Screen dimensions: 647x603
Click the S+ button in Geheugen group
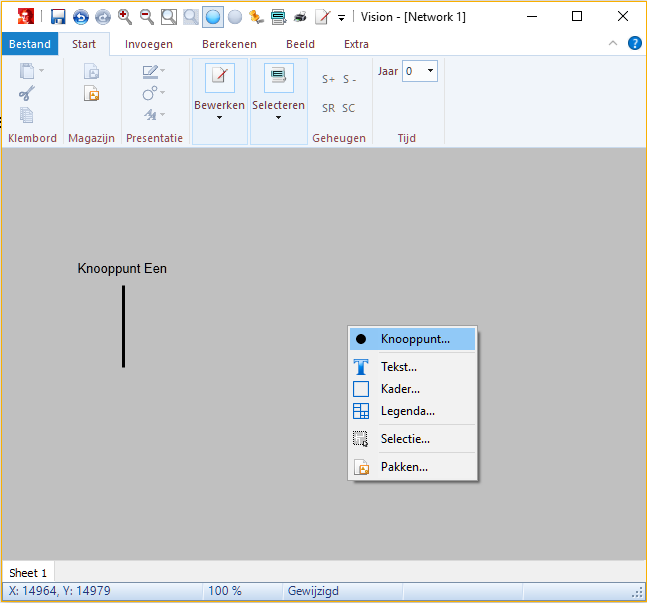328,79
